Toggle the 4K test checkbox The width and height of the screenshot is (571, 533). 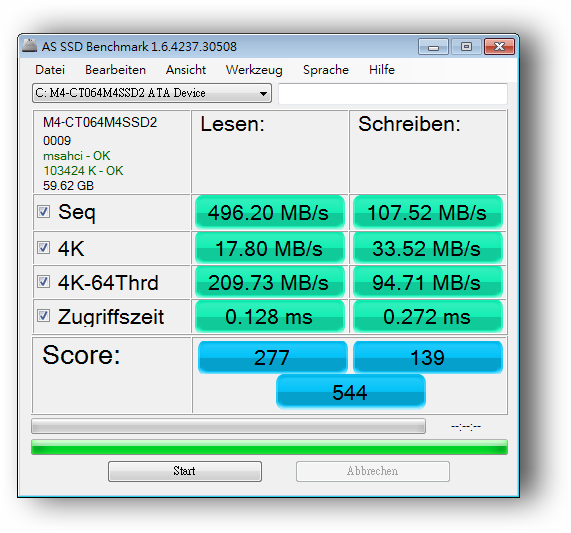[44, 248]
